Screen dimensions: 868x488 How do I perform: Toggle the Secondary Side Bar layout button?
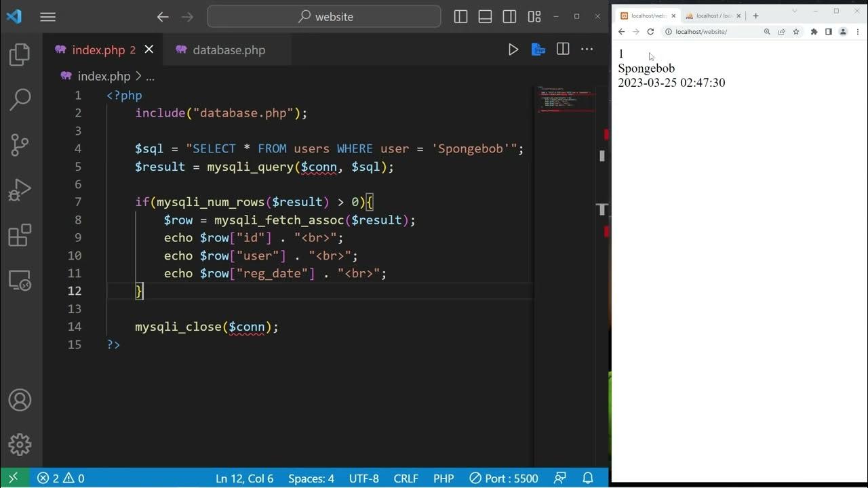pyautogui.click(x=509, y=17)
